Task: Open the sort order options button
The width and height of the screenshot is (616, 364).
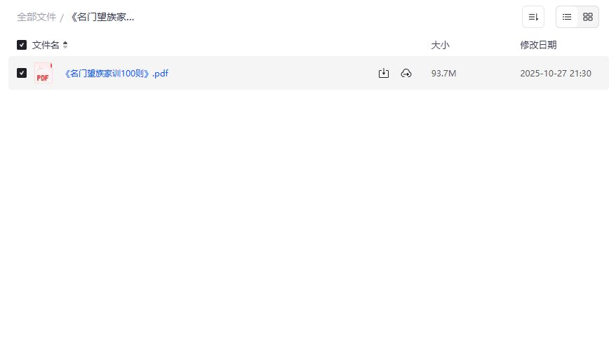Action: (x=533, y=17)
